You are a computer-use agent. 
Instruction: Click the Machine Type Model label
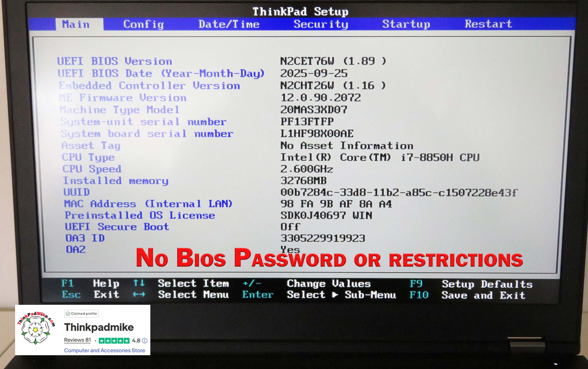click(119, 110)
